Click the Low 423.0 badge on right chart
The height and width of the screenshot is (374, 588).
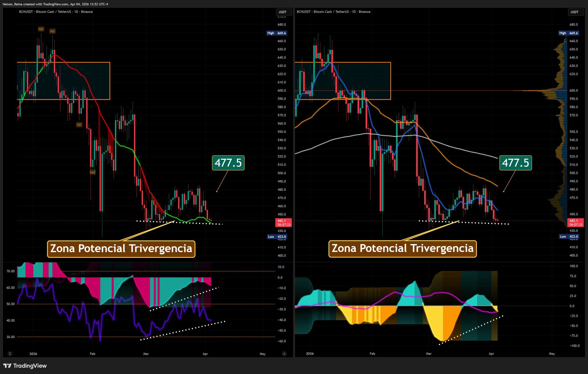click(569, 237)
